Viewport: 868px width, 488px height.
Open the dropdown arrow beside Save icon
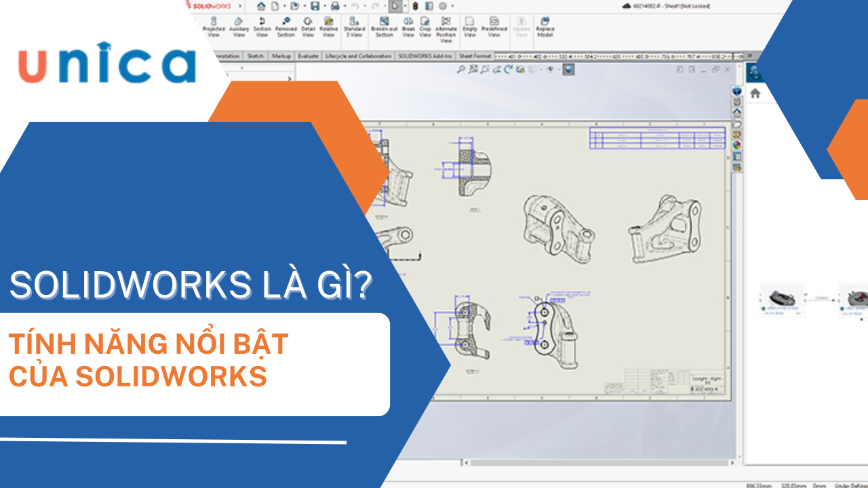click(x=325, y=6)
